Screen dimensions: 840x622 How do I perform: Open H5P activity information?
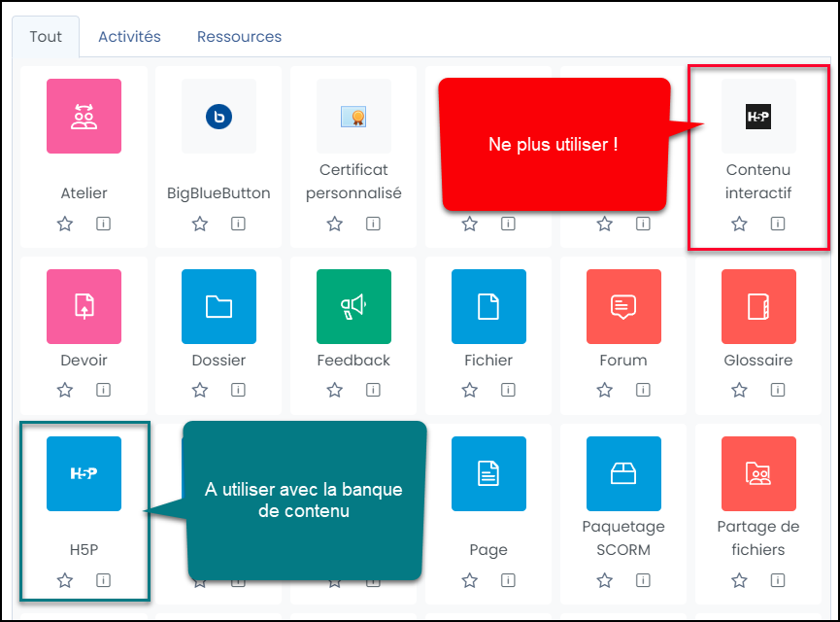[x=103, y=580]
